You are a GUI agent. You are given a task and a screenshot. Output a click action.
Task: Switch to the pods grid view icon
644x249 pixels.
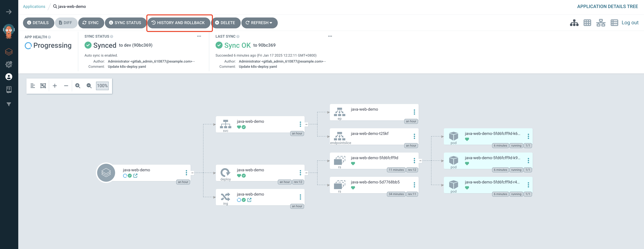click(587, 23)
